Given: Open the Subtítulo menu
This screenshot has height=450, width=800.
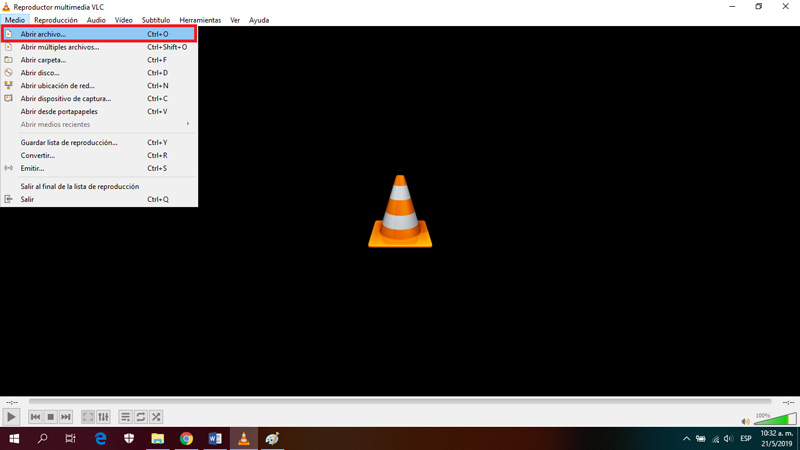Looking at the screenshot, I should pyautogui.click(x=156, y=20).
